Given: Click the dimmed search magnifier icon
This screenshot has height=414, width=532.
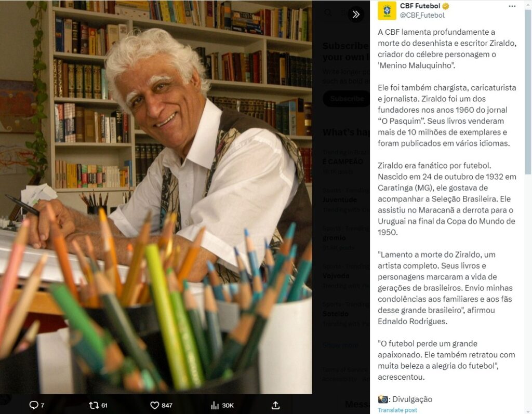Looking at the screenshot, I should coord(328,13).
